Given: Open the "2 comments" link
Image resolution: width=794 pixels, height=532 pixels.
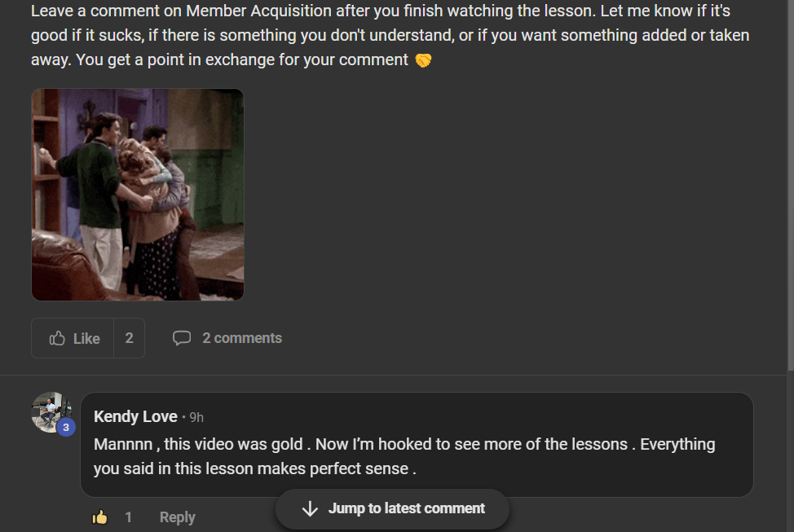Looking at the screenshot, I should [241, 338].
